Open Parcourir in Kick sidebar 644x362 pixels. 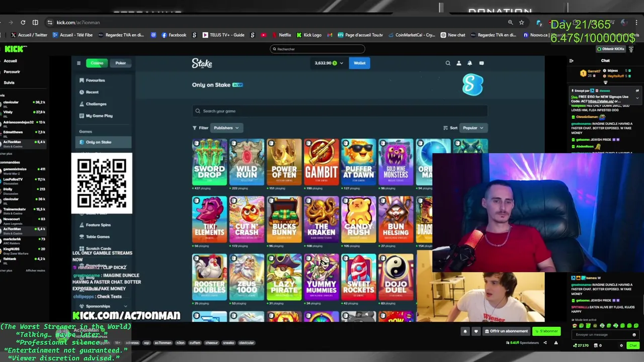pyautogui.click(x=12, y=71)
